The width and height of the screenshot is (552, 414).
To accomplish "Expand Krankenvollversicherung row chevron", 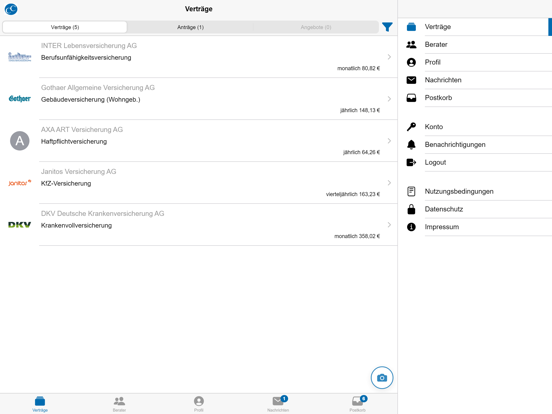I will (x=389, y=225).
